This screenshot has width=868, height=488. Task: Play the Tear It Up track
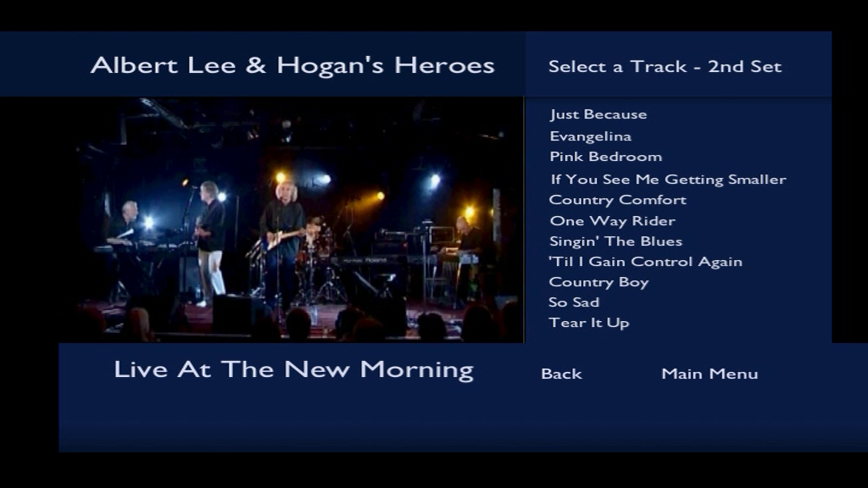pos(588,323)
